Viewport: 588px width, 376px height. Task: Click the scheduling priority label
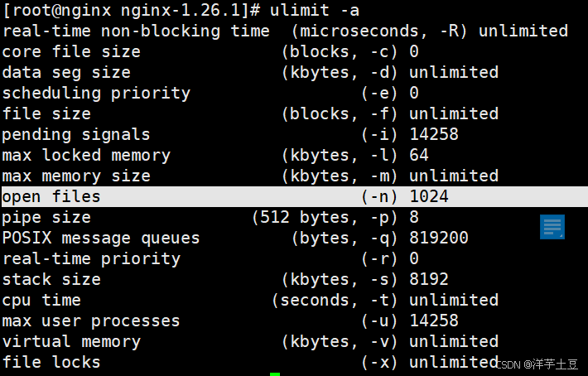96,93
